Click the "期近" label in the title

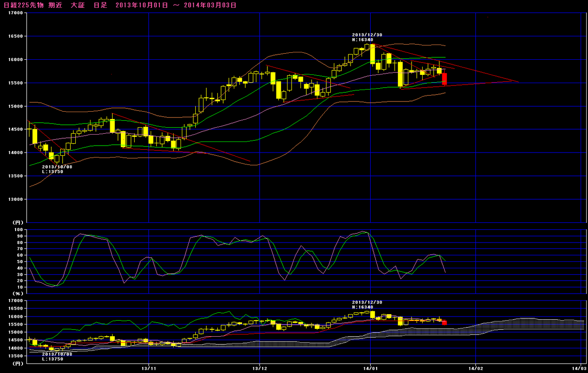pos(55,5)
